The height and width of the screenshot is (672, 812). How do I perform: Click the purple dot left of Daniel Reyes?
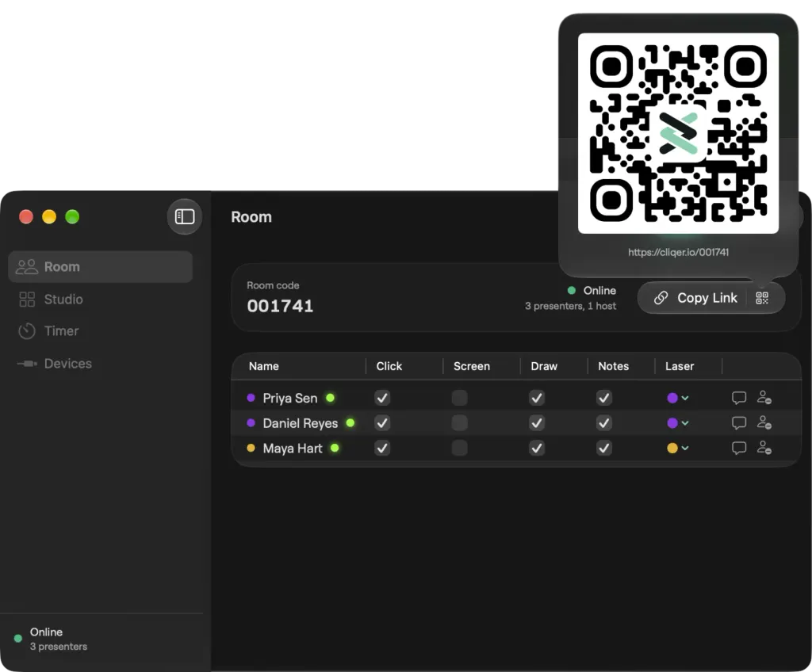click(x=251, y=423)
